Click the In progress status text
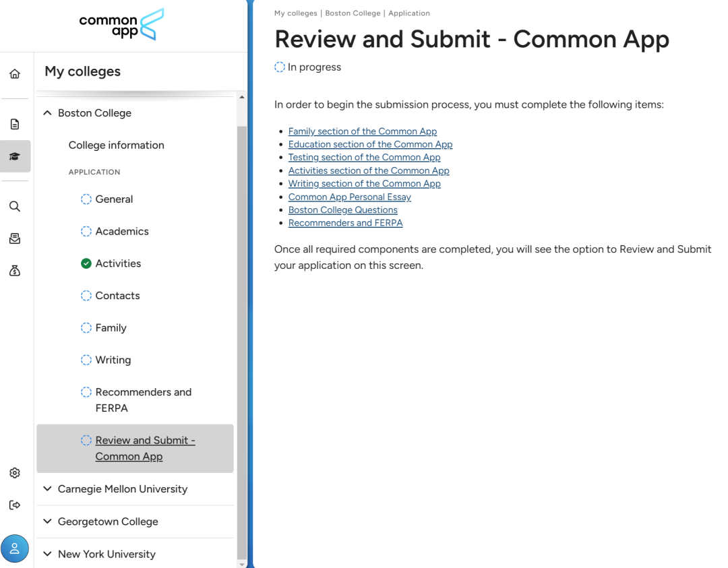Viewport: 728px width, 568px height. point(314,67)
